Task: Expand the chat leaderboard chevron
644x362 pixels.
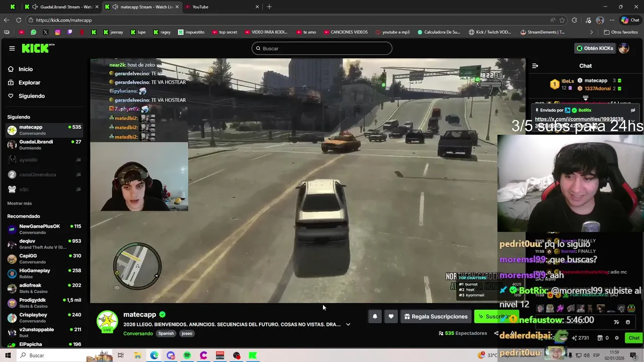Action: (x=586, y=98)
